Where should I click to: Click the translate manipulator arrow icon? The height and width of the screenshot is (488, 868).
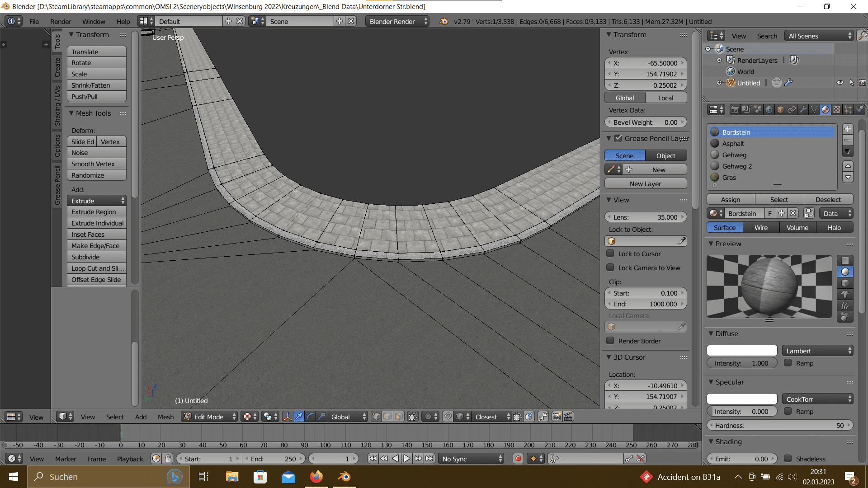pos(299,417)
